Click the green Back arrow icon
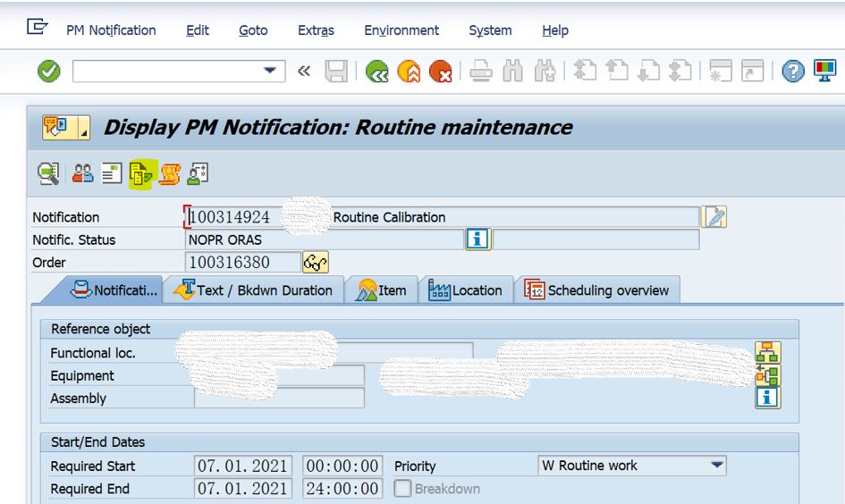Viewport: 845px width, 504px height. click(x=376, y=71)
